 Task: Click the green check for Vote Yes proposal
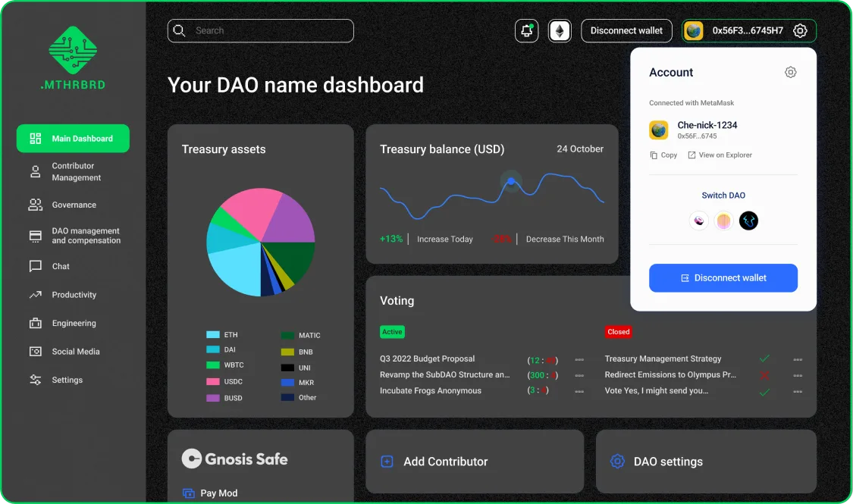[x=764, y=392]
